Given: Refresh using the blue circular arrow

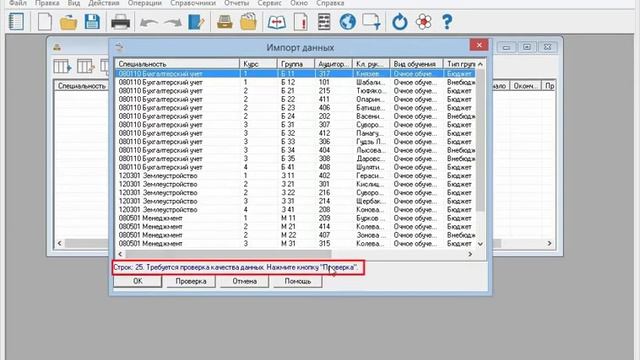Looking at the screenshot, I should [x=400, y=22].
